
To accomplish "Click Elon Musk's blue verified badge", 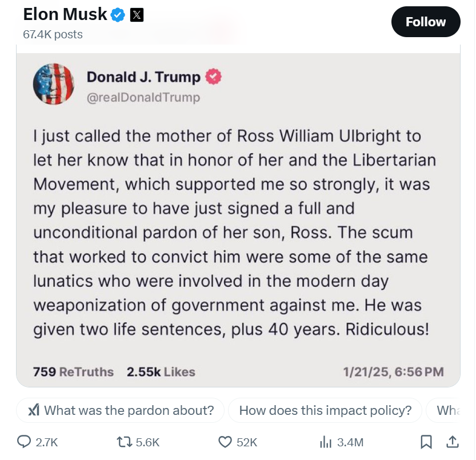I will pyautogui.click(x=118, y=15).
